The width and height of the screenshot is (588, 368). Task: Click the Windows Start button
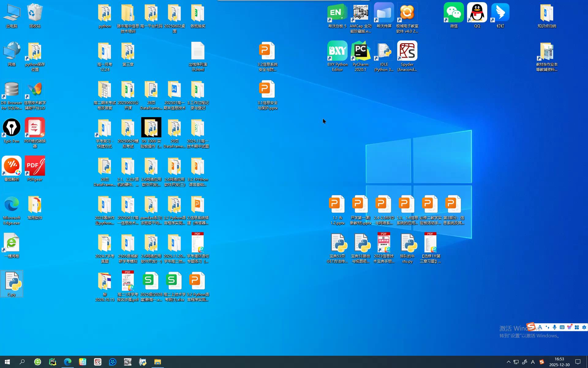(x=7, y=362)
